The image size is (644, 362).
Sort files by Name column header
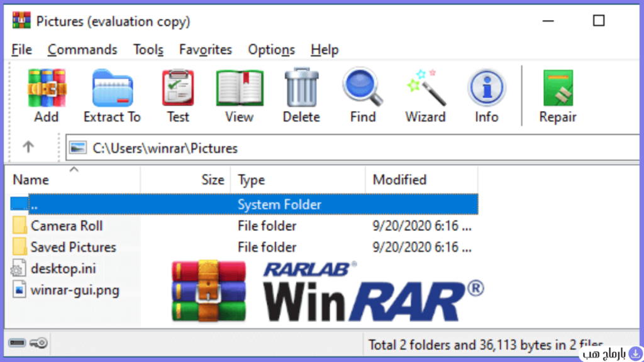(72, 179)
